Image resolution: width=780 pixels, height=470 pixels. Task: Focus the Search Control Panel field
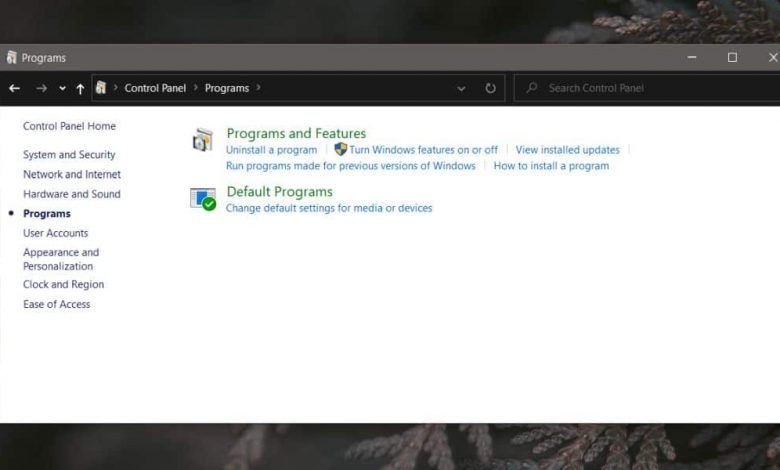pos(647,88)
